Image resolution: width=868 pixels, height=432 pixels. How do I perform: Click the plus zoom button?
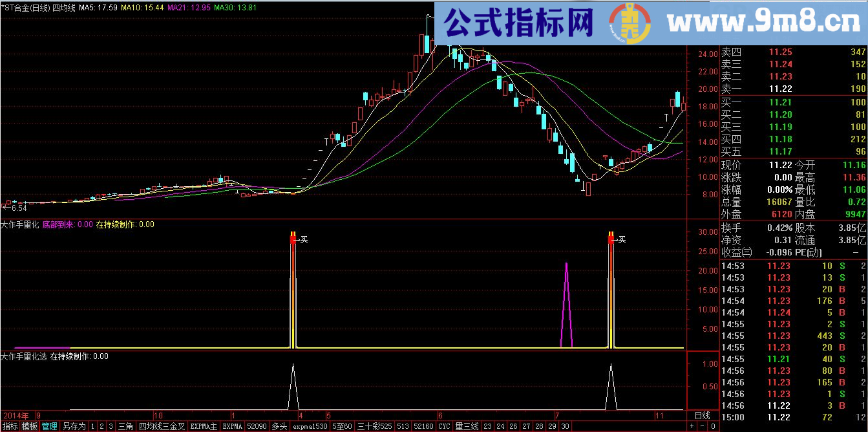(692, 427)
